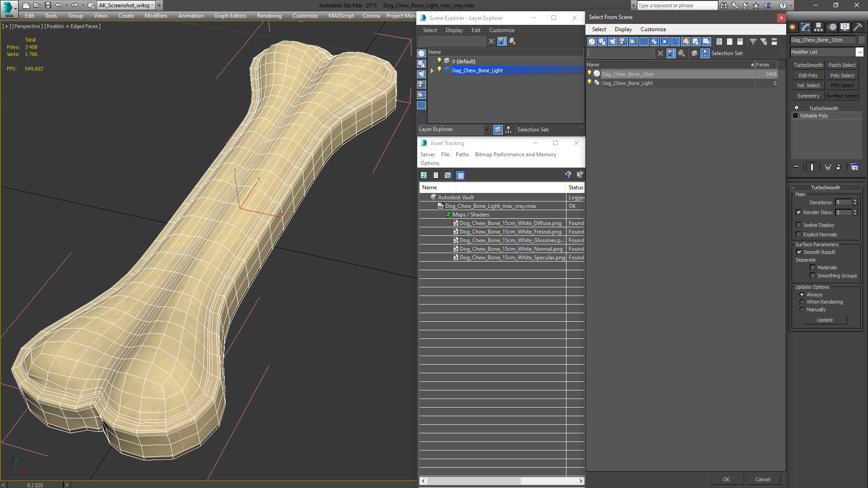The image size is (868, 488).
Task: Open the Graph Editors menu
Action: tap(230, 16)
